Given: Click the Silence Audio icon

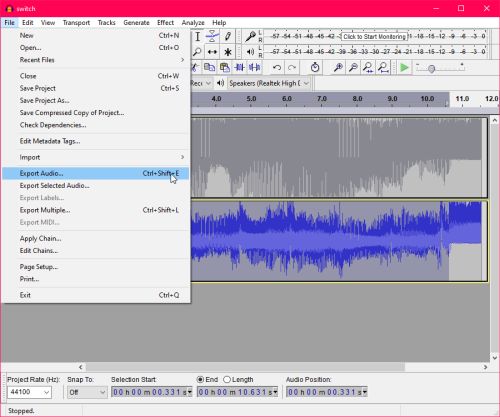Looking at the screenshot, I should pyautogui.click(x=255, y=68).
